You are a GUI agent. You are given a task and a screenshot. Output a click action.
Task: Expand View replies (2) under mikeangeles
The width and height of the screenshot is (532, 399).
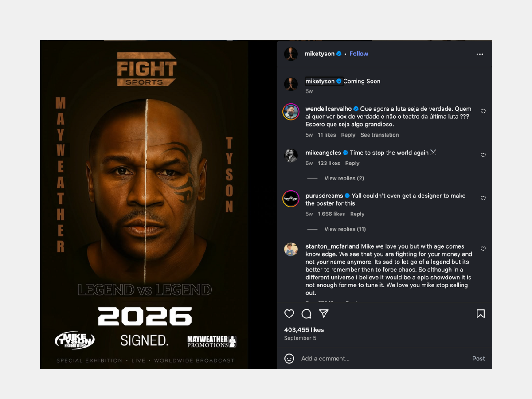[x=344, y=178]
